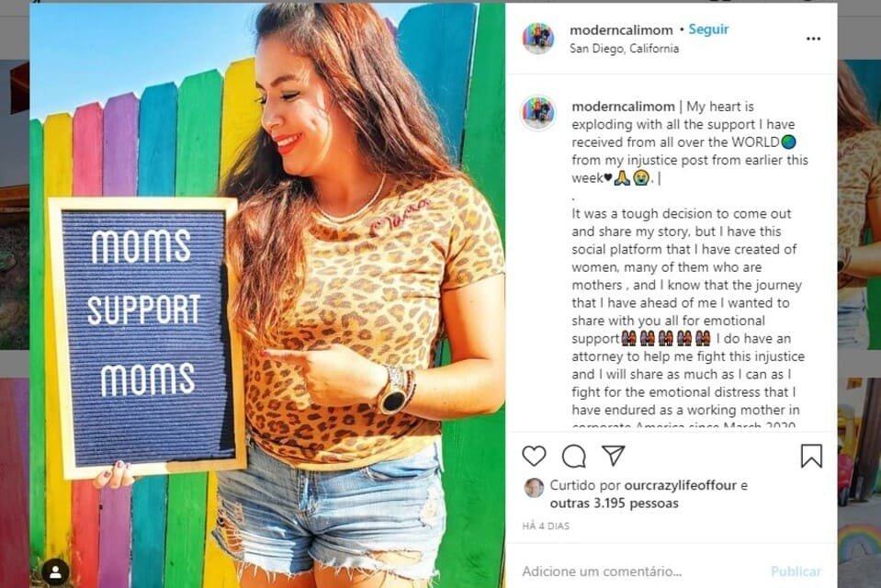
Task: Like the post with the heart icon
Action: 534,456
